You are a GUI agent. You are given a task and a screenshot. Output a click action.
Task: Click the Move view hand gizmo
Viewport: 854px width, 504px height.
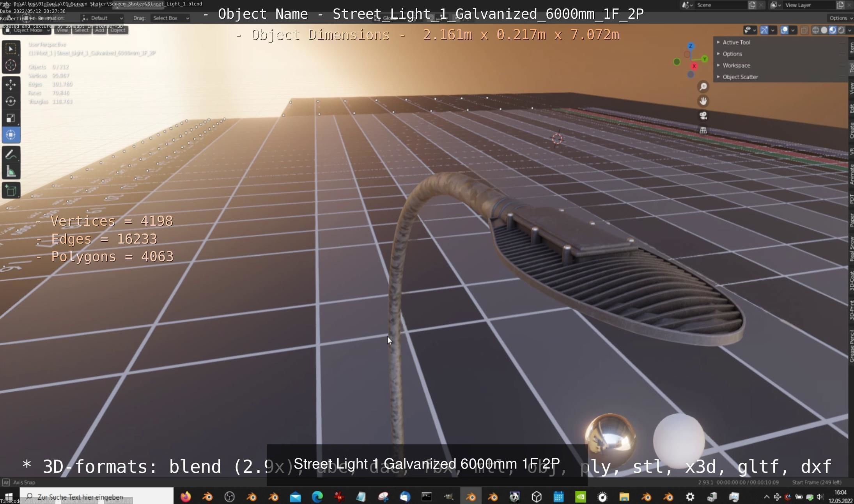703,101
